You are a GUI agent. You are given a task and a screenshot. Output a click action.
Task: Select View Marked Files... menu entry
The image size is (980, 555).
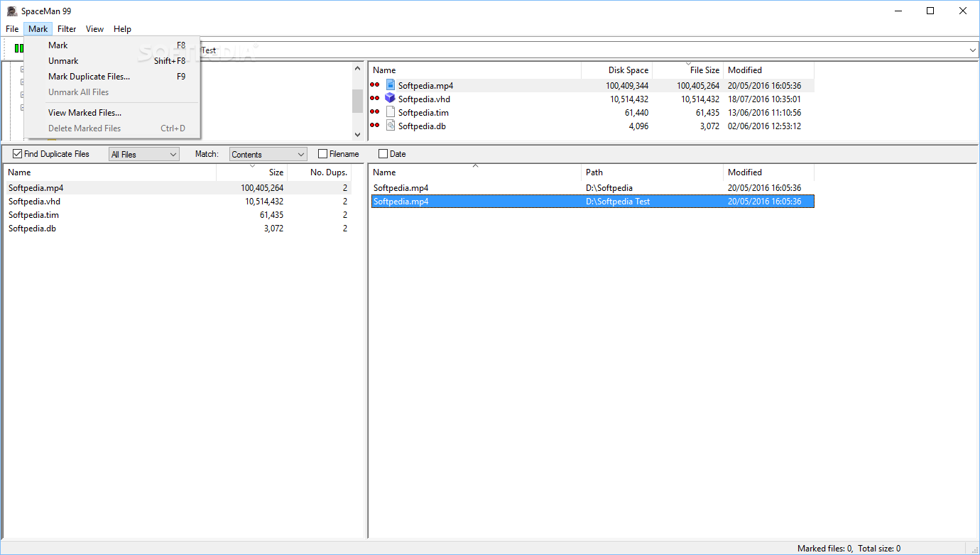[x=112, y=113]
